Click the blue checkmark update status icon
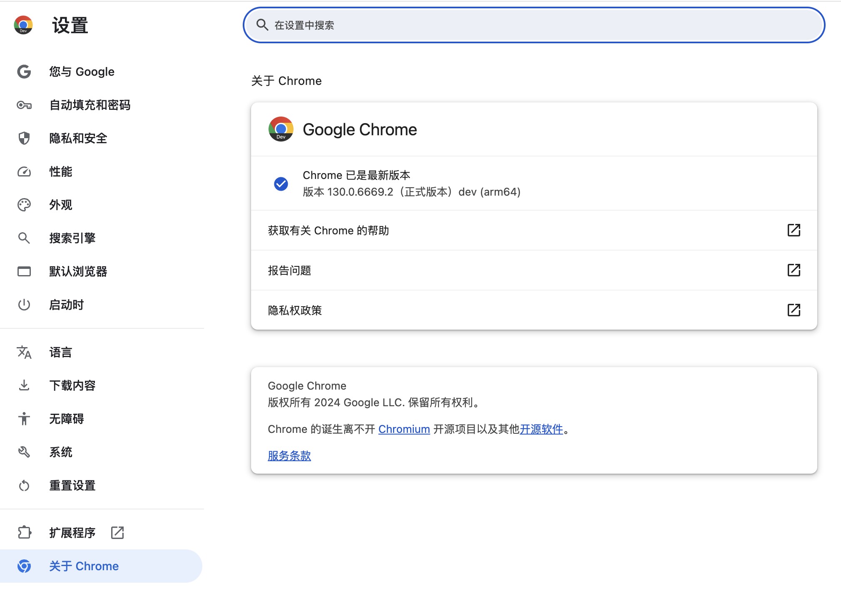841x616 pixels. point(281,184)
